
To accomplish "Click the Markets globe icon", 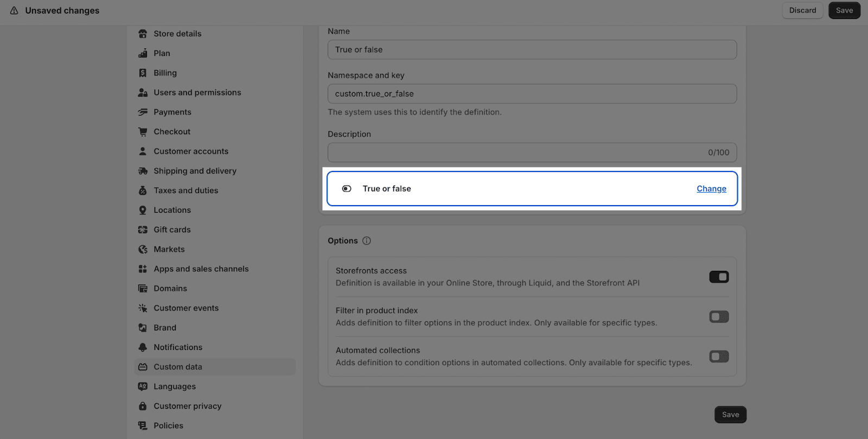I will coord(143,249).
